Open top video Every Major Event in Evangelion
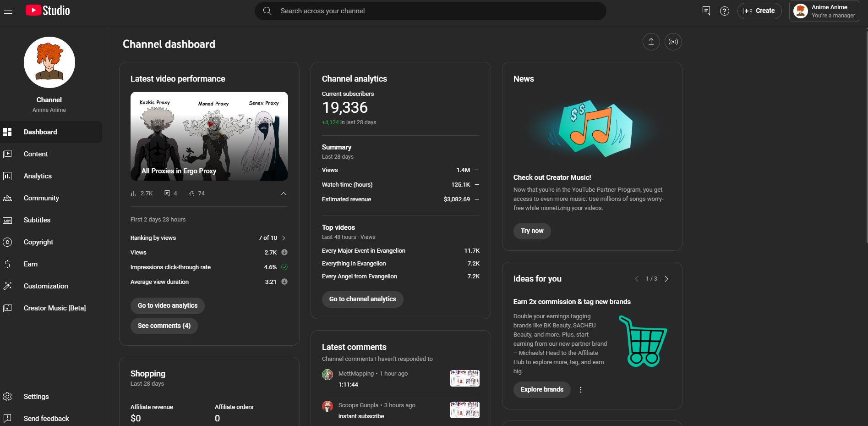 coord(364,251)
